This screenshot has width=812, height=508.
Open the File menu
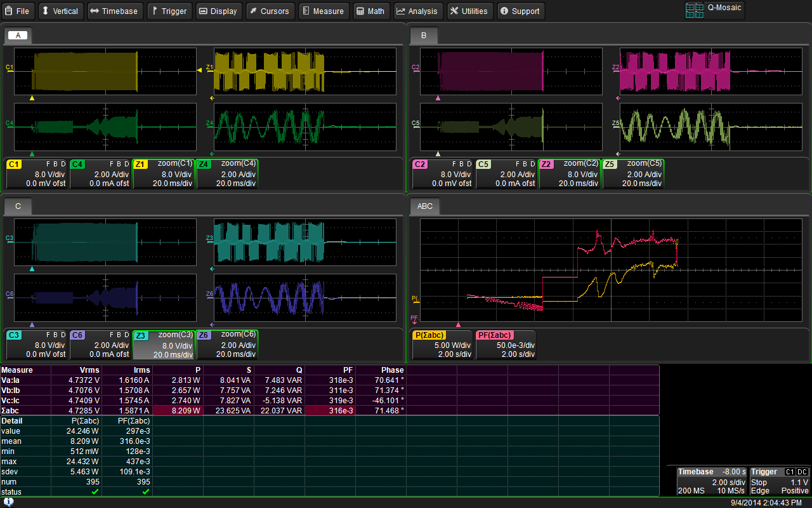coord(18,11)
